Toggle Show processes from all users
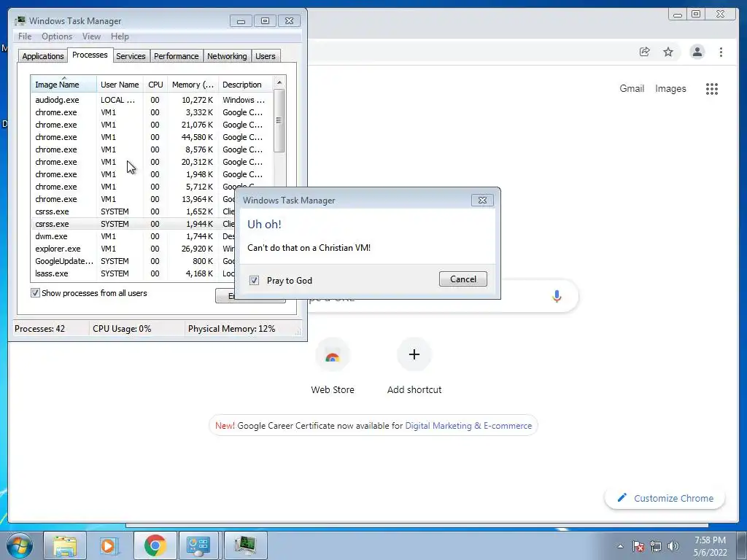The image size is (747, 560). pyautogui.click(x=35, y=293)
